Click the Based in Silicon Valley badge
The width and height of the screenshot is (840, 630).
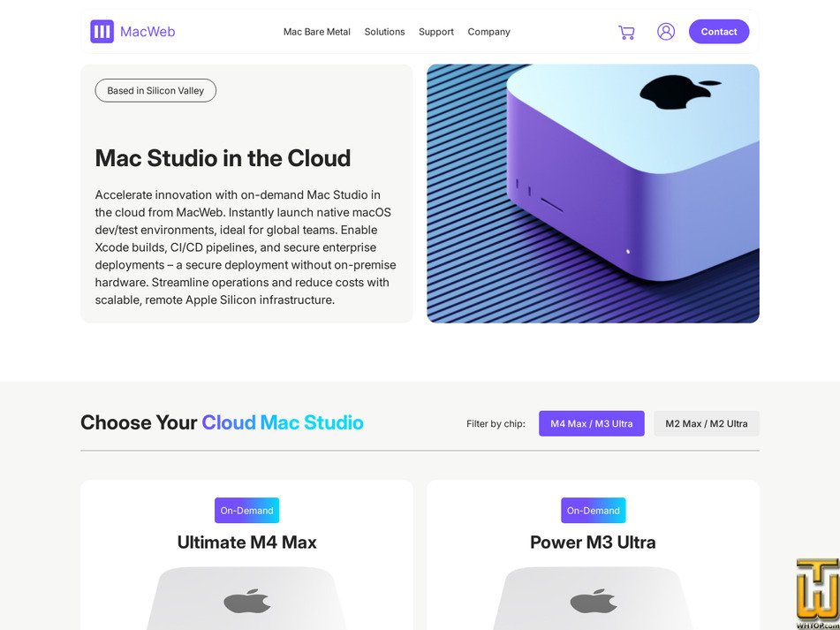[155, 90]
